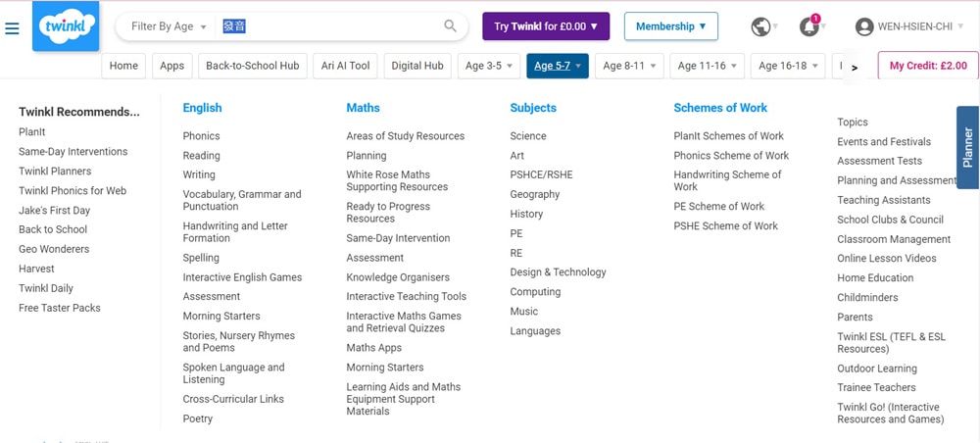Open Computing subject link
980x443 pixels.
(535, 292)
